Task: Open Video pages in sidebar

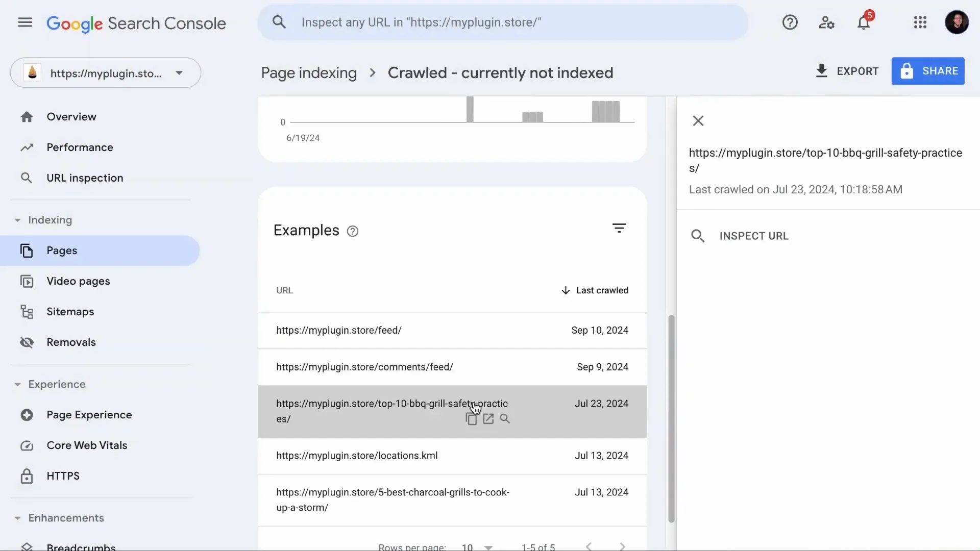Action: [78, 281]
